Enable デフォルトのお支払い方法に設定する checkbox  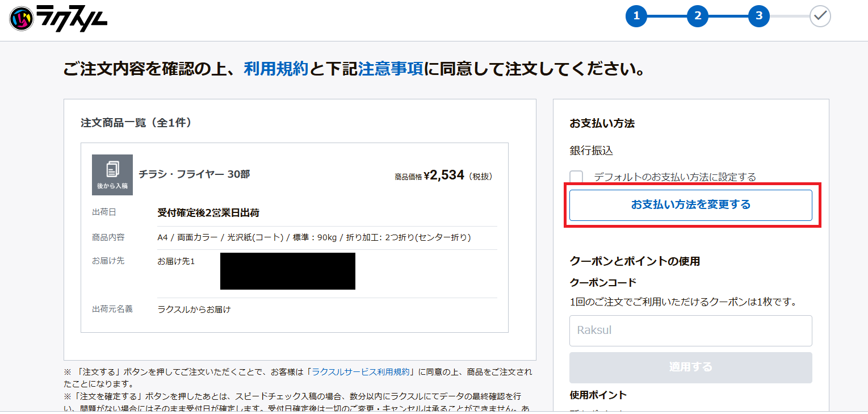[x=576, y=177]
